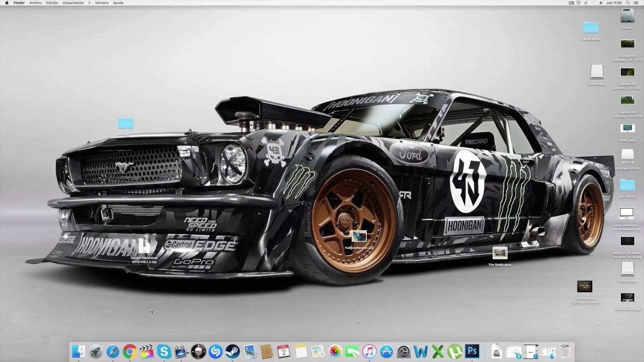Open Steam from the Dock
This screenshot has width=644, height=362.
coord(232,351)
